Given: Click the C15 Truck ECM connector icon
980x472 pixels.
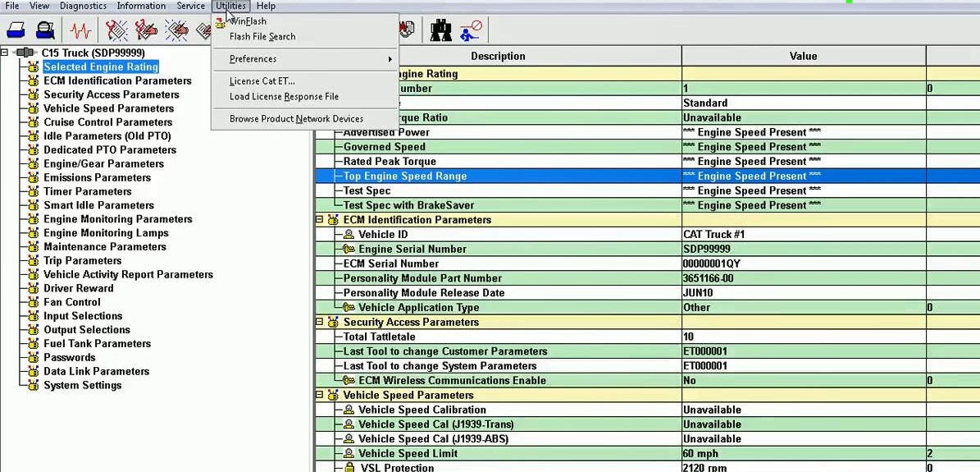Looking at the screenshot, I should pos(25,53).
